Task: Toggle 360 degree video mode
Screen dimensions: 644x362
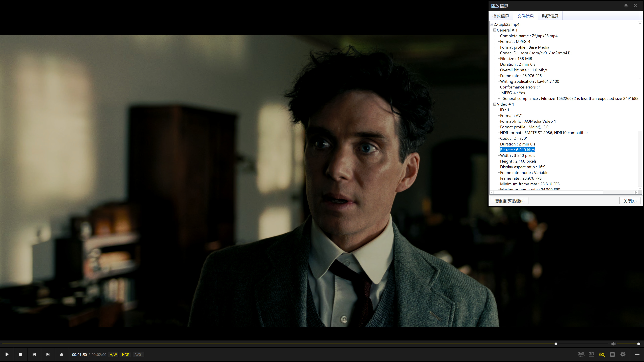Action: coord(581,354)
